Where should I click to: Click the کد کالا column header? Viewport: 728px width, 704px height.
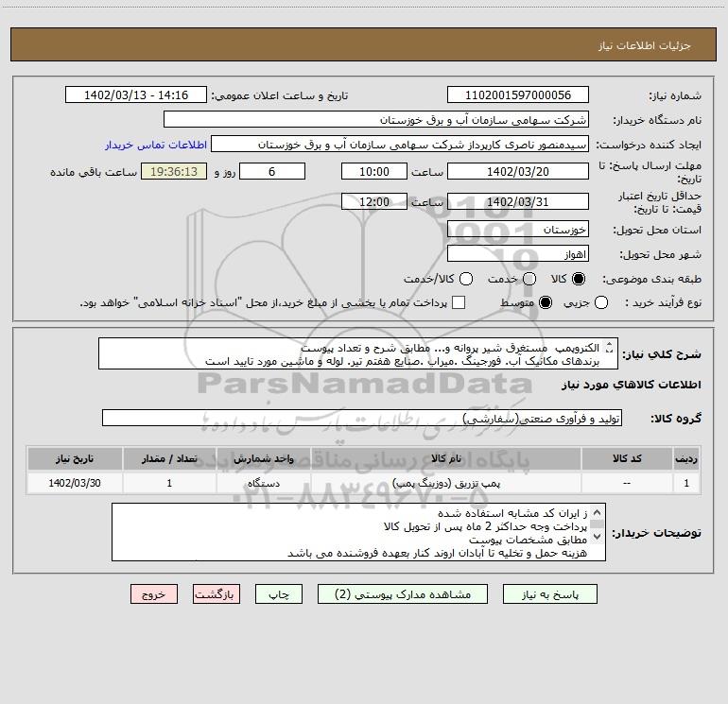pos(627,458)
